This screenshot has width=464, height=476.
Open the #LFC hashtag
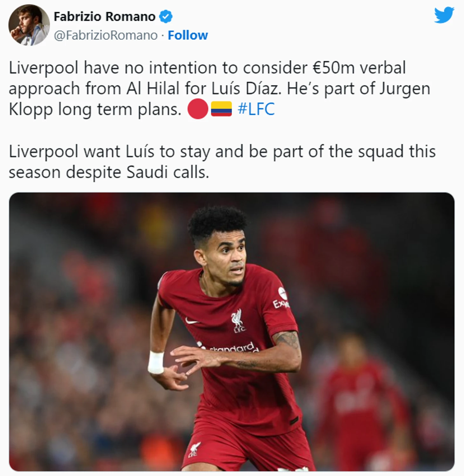coord(256,109)
